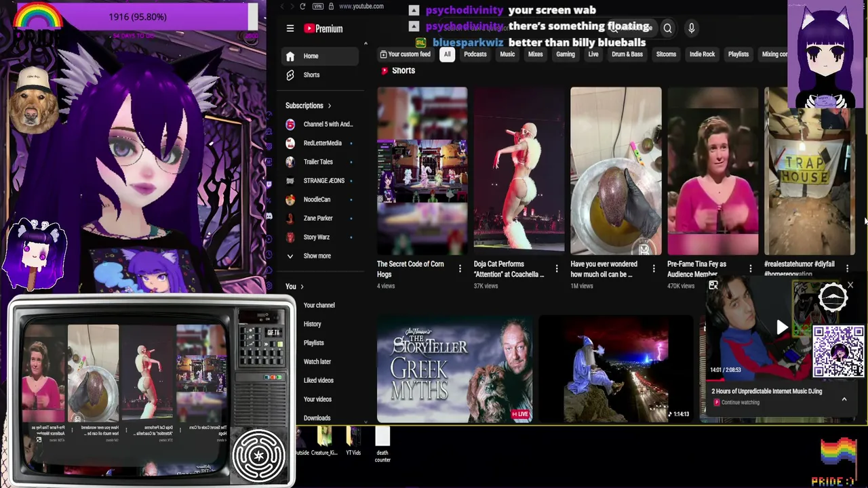Open the YT Vids desktop folder
868x488 pixels.
[353, 441]
